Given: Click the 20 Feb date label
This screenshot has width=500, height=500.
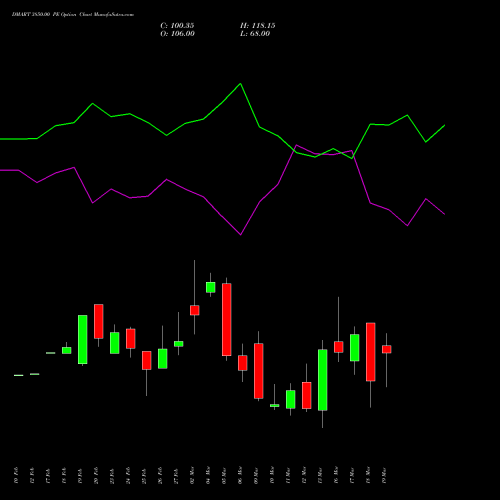Looking at the screenshot, I should pyautogui.click(x=96, y=475).
